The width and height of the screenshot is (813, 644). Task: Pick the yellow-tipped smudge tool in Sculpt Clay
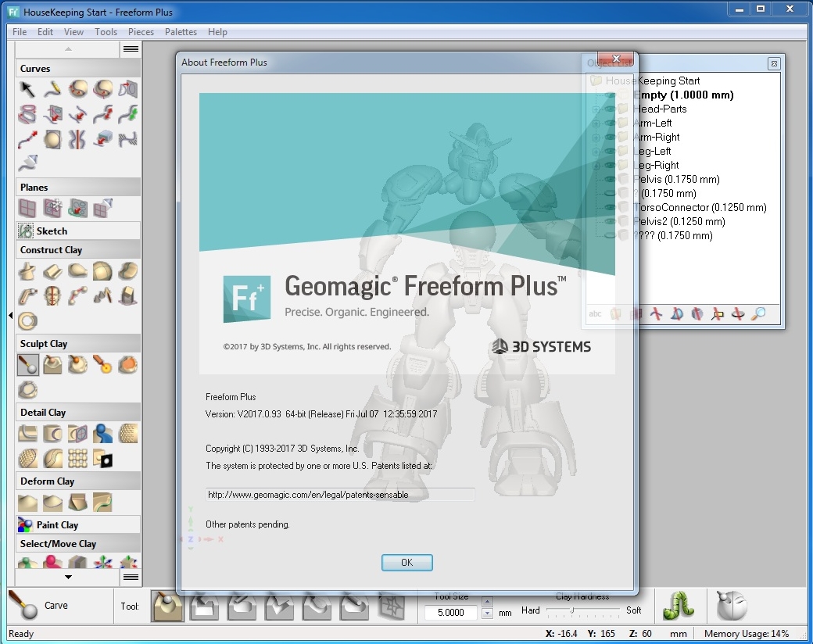tap(102, 365)
